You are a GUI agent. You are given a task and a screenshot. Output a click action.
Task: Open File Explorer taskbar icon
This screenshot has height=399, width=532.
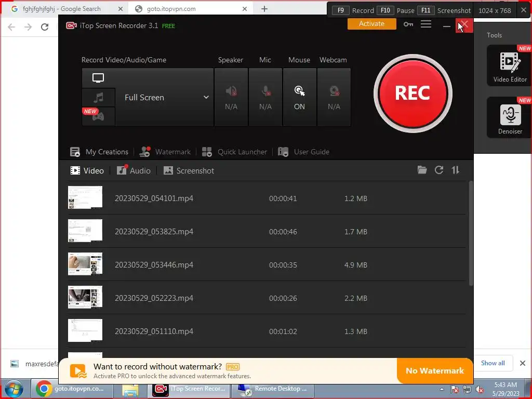[130, 390]
